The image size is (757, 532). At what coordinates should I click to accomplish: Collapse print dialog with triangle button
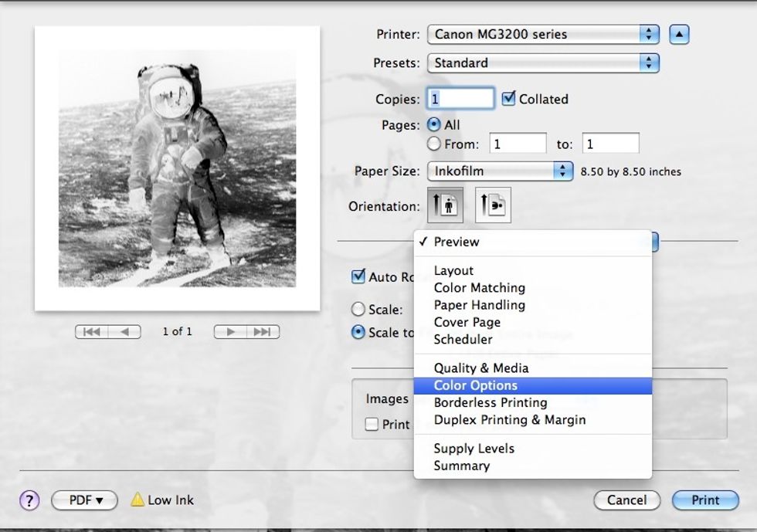679,34
